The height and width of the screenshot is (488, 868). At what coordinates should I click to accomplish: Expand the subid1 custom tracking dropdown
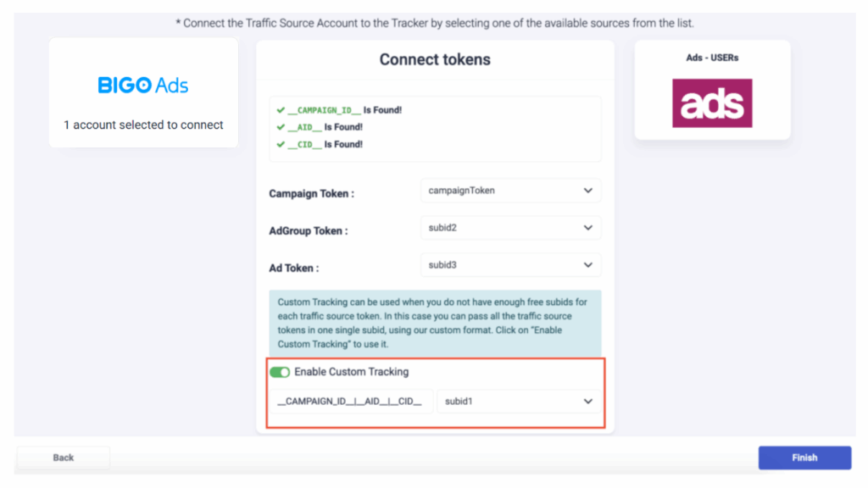(519, 401)
